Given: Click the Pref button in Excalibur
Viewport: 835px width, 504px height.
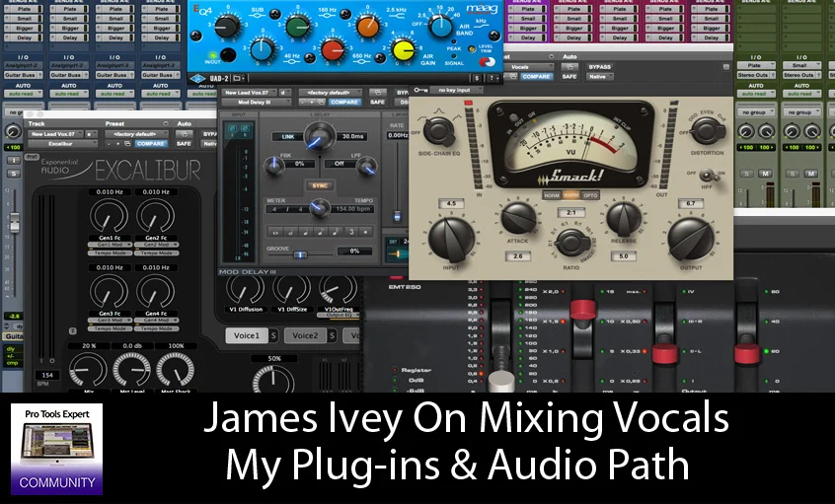Looking at the screenshot, I should coord(32,157).
